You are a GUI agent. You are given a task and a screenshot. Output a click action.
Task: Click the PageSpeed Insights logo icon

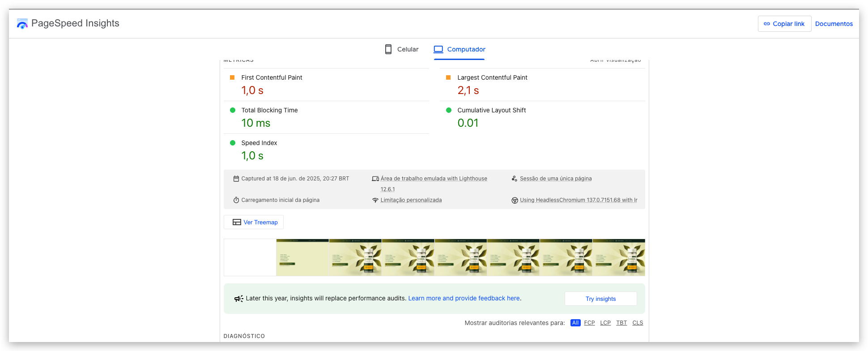point(22,24)
